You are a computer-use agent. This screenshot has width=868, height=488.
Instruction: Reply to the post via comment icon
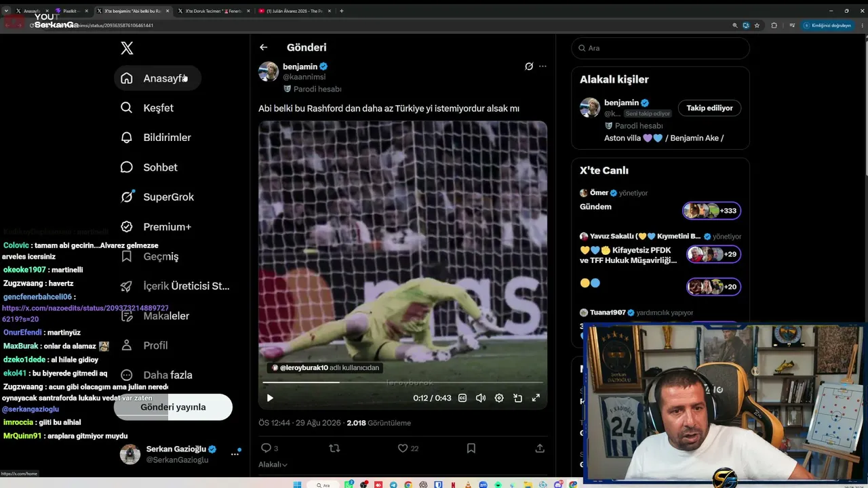click(x=266, y=448)
